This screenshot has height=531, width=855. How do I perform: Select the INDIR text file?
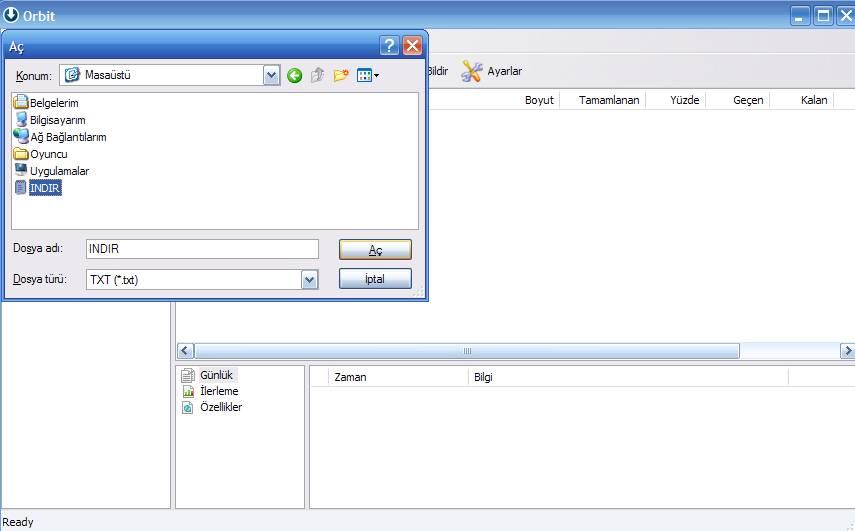pyautogui.click(x=45, y=188)
